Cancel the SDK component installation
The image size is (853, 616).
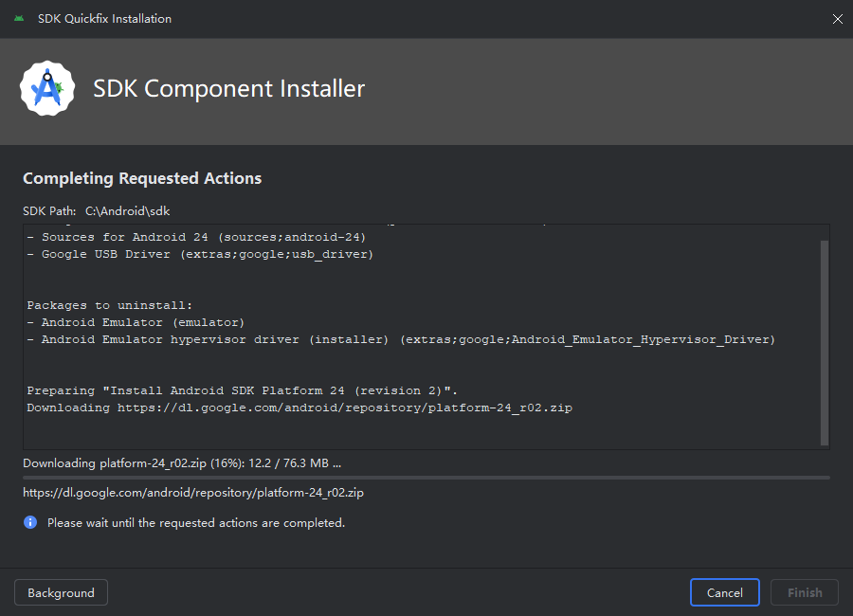point(725,592)
